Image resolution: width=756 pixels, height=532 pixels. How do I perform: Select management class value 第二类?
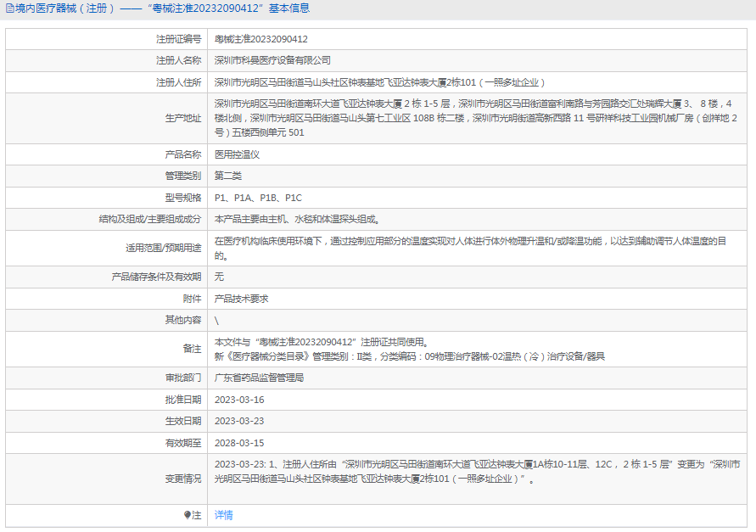click(228, 176)
